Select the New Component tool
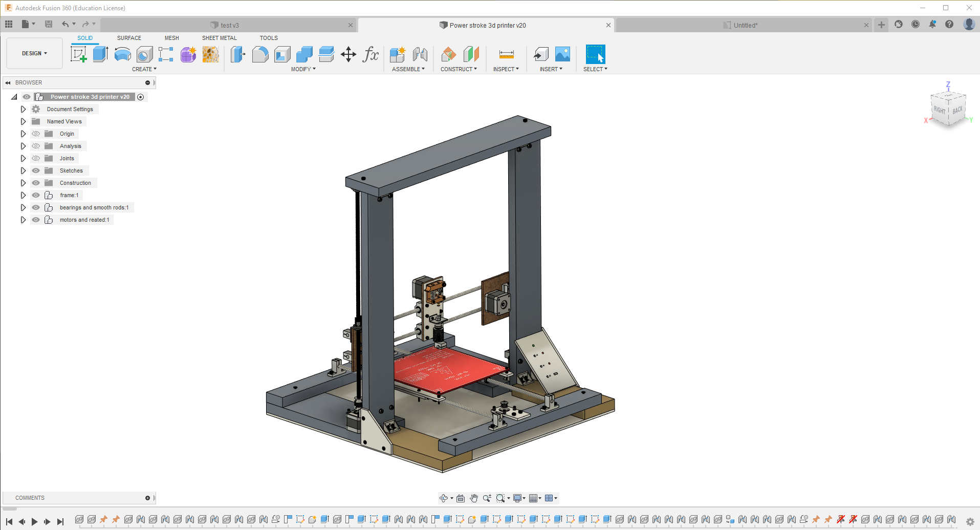 (x=398, y=54)
